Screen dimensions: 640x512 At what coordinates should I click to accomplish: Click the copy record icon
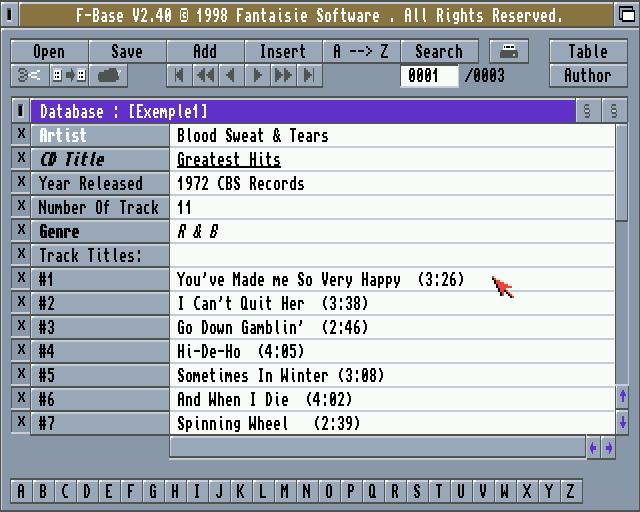(69, 76)
